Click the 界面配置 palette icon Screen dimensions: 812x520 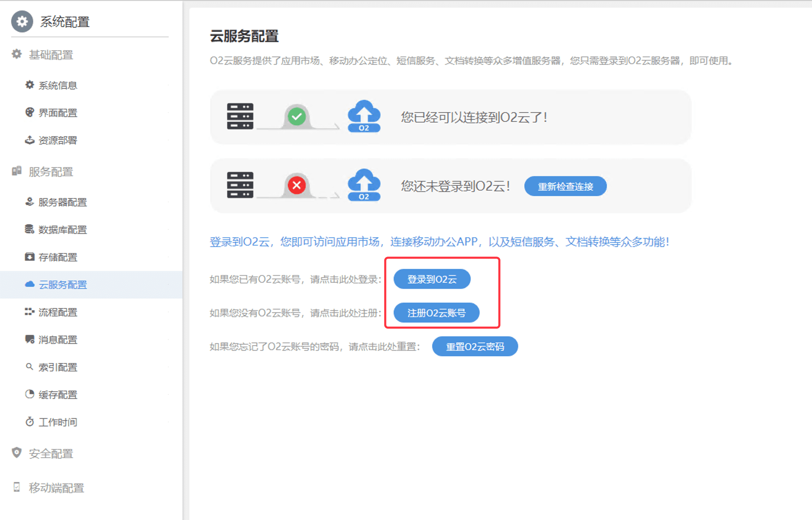click(30, 112)
